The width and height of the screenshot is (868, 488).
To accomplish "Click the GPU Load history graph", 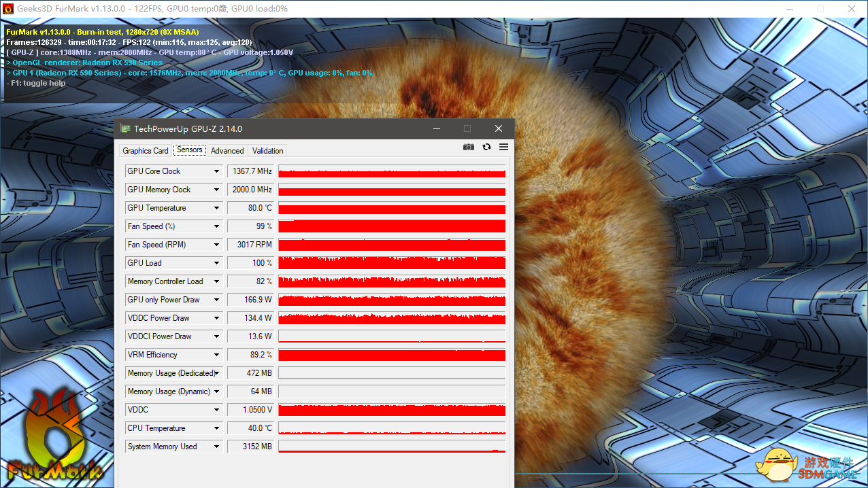I will coord(392,263).
